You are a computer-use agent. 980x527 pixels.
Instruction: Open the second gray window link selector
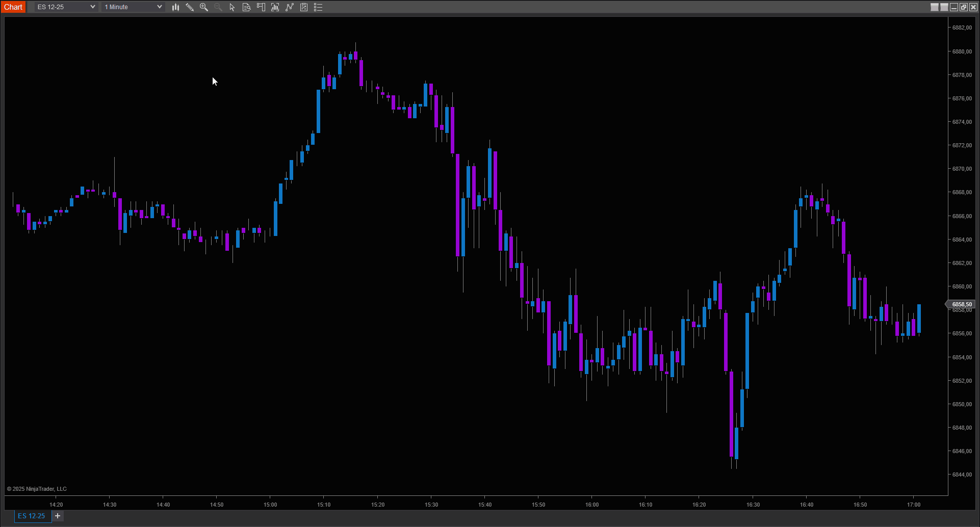(x=944, y=7)
